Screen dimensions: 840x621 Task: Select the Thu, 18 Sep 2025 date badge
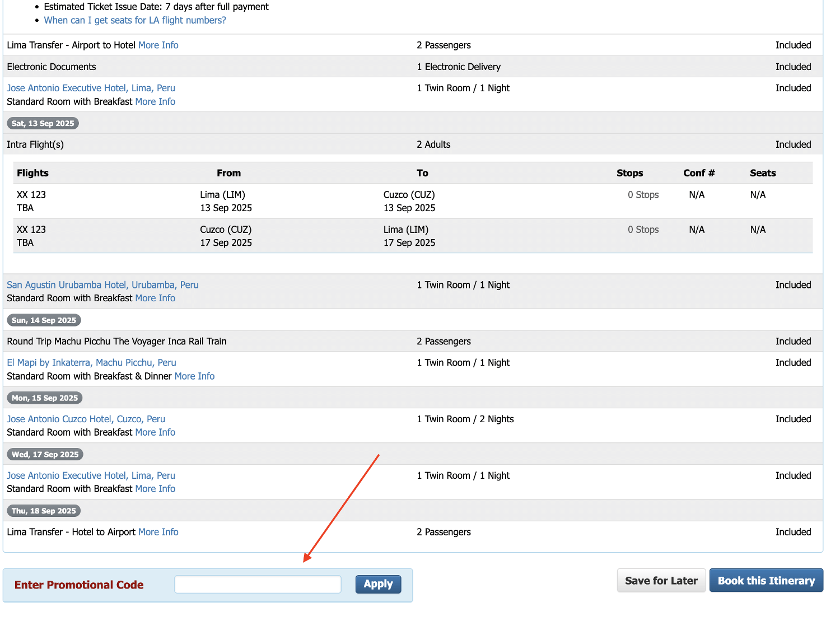(x=44, y=511)
